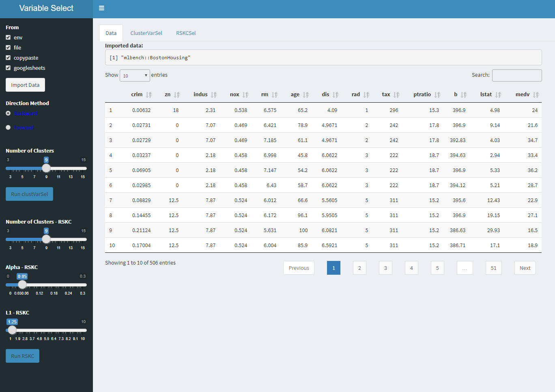Click sort arrows next to age header

click(x=306, y=95)
